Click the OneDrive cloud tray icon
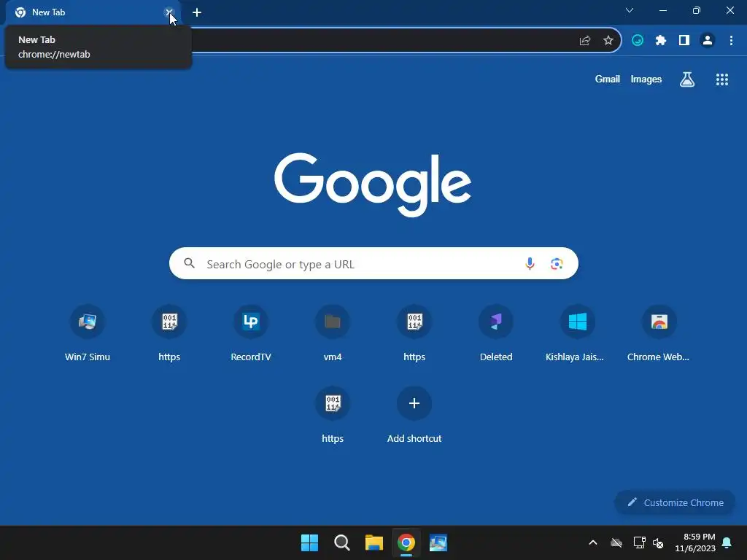The width and height of the screenshot is (747, 560). pos(616,542)
